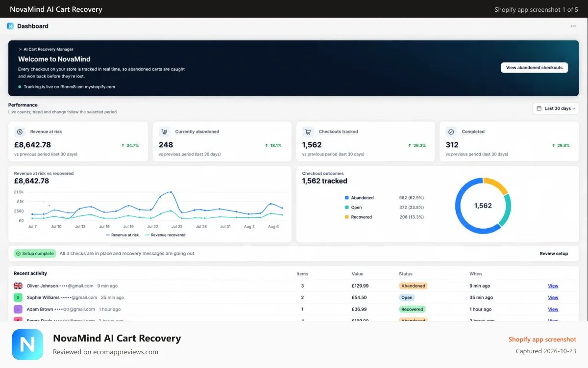Click the NovaMind app icon beside Dashboard
Viewport: 588px width, 368px height.
[10, 26]
